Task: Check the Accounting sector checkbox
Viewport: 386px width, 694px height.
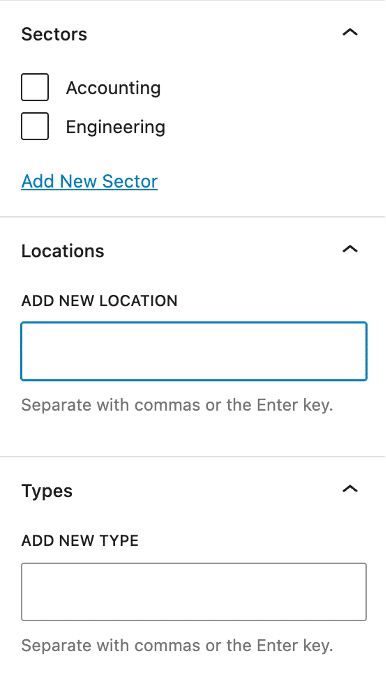Action: pyautogui.click(x=35, y=87)
